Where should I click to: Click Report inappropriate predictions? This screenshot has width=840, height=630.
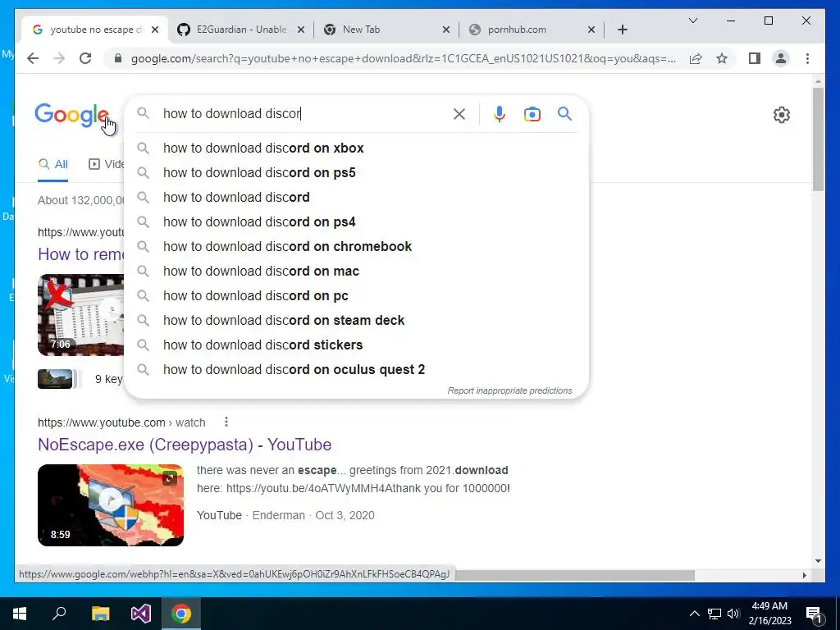(x=509, y=390)
